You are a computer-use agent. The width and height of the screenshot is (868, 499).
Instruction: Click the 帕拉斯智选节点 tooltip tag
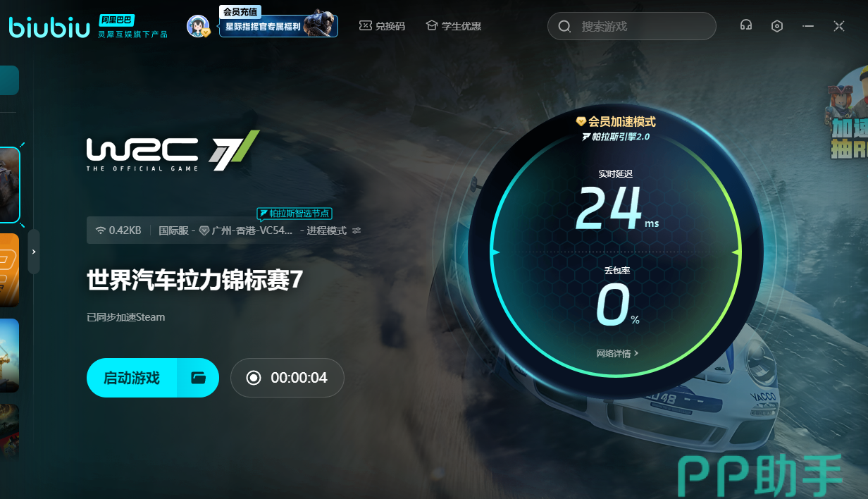click(x=294, y=213)
